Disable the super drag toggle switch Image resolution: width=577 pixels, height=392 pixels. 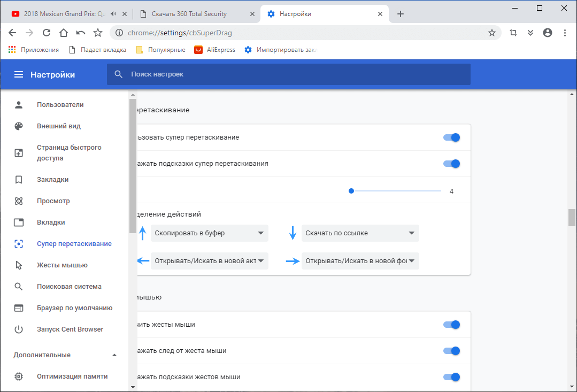tap(452, 137)
